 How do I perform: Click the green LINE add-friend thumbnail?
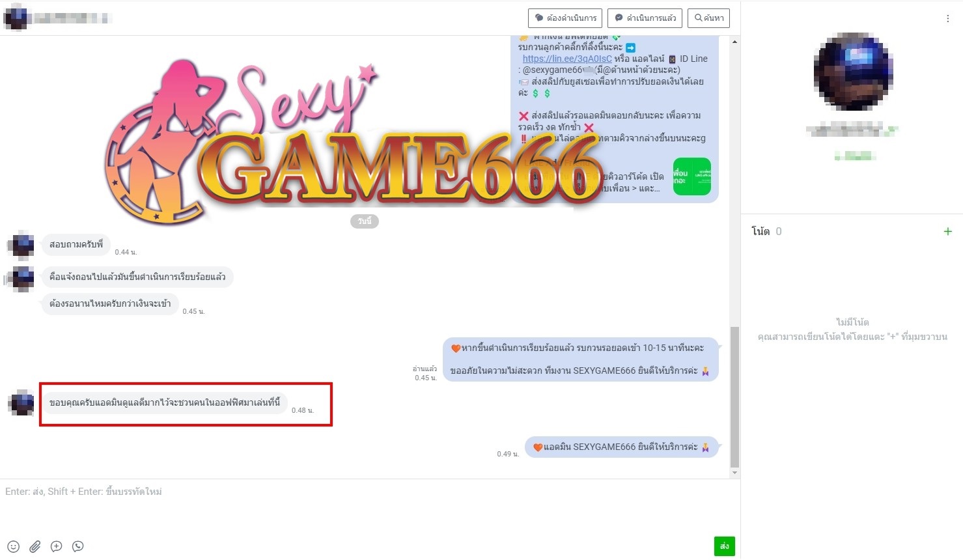[x=691, y=176]
